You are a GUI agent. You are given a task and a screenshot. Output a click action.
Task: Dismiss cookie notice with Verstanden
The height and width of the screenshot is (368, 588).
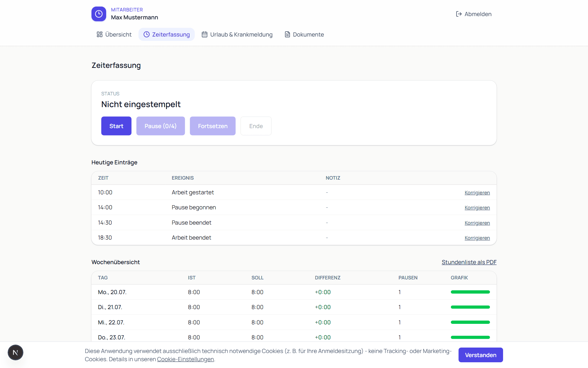pyautogui.click(x=480, y=355)
